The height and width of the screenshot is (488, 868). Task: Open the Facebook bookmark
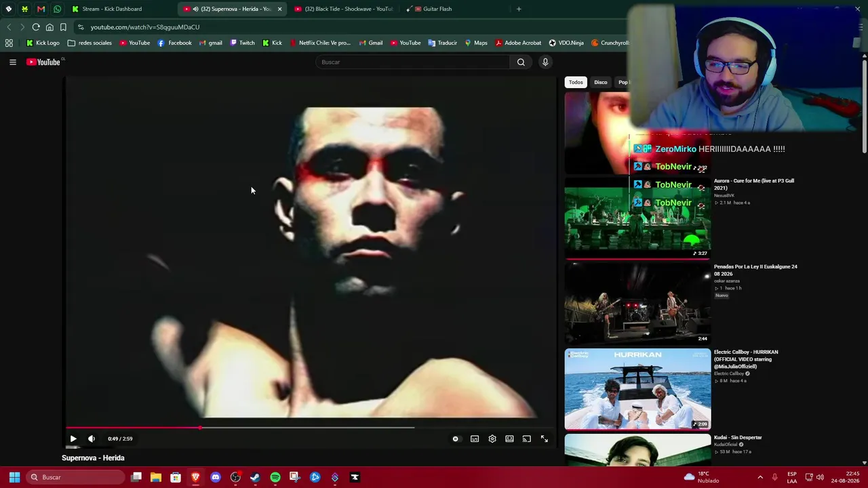pyautogui.click(x=174, y=43)
